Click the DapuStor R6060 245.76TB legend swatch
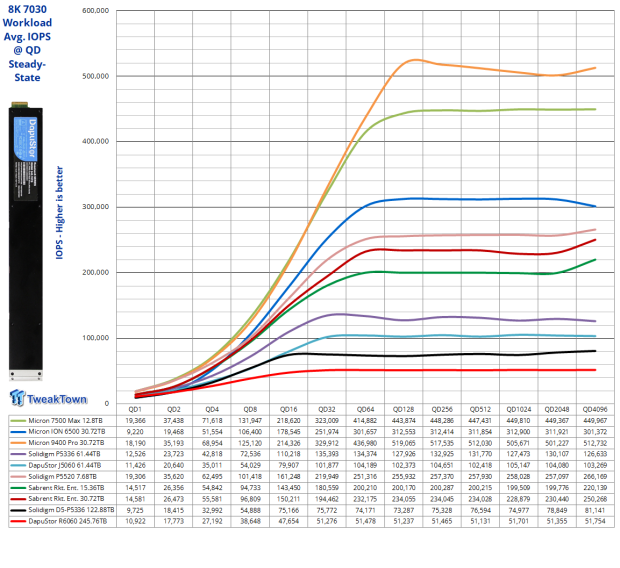Screen dimensions: 620x568 click(18, 521)
